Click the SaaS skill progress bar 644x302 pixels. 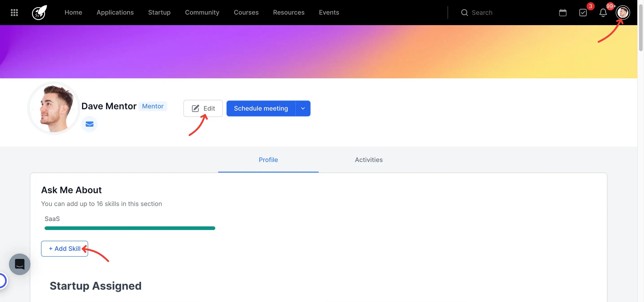[x=130, y=228]
